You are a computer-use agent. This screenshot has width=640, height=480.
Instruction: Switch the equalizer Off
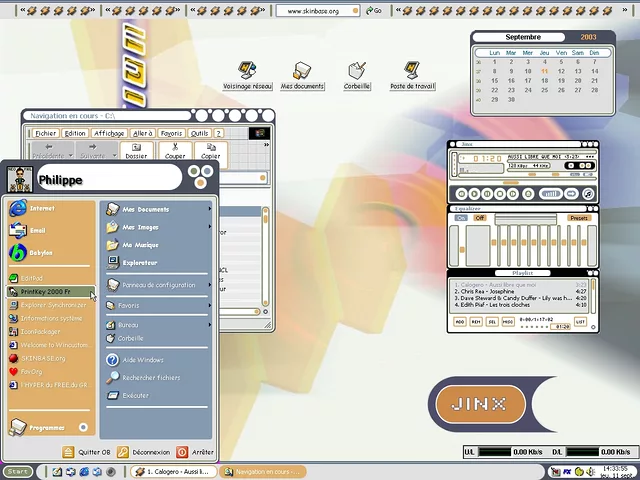480,217
